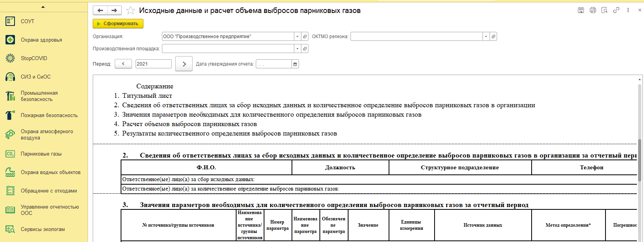This screenshot has height=242, width=644.
Task: Open the three-dots more actions menu
Action: point(628,10)
